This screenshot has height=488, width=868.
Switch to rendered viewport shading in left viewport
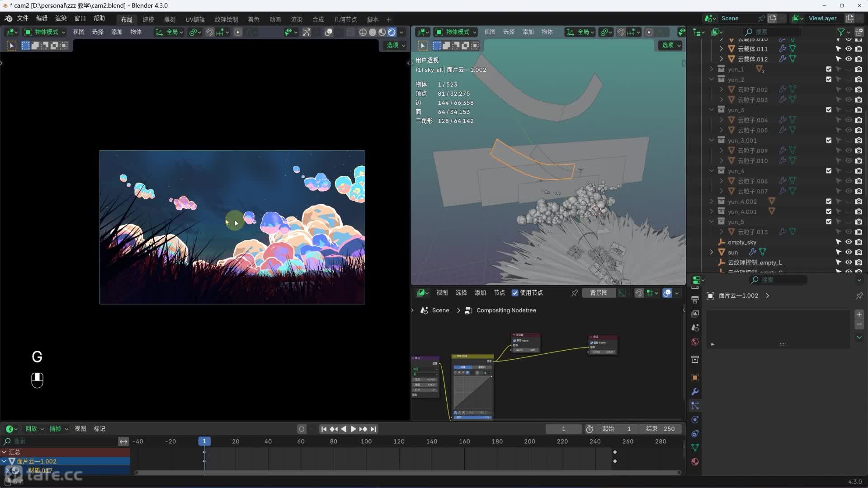(392, 32)
